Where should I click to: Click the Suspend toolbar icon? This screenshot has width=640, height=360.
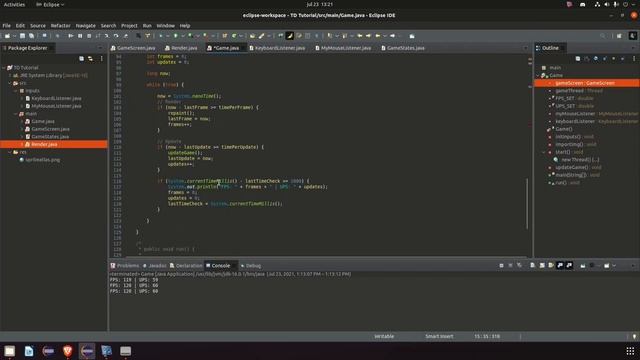pyautogui.click(x=80, y=36)
